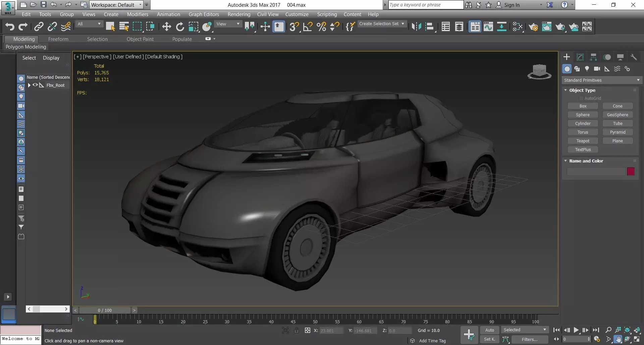Click the ViewCube in viewport
The height and width of the screenshot is (345, 644).
tap(539, 71)
